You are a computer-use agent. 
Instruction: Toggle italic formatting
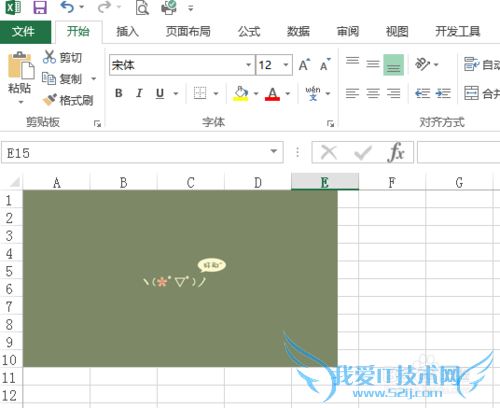tap(139, 93)
